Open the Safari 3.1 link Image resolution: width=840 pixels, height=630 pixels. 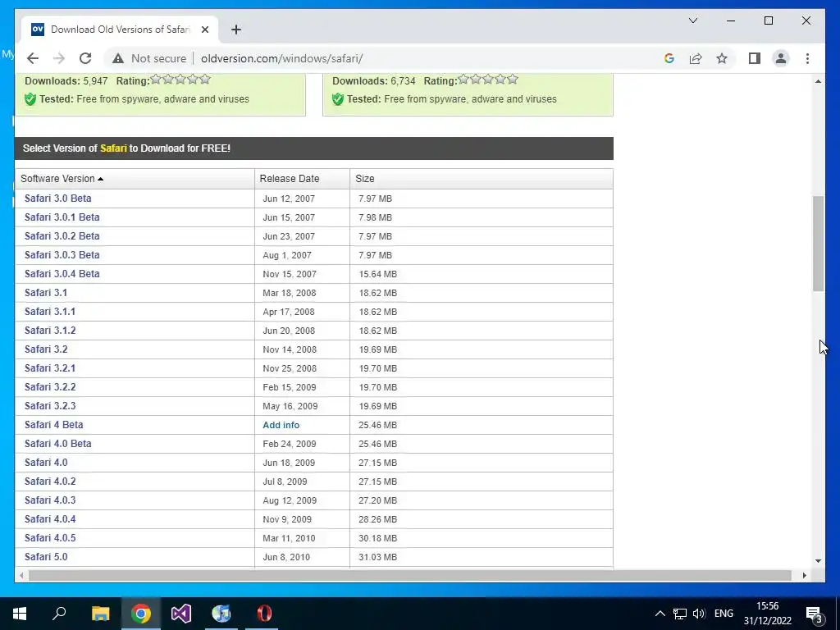tap(46, 293)
